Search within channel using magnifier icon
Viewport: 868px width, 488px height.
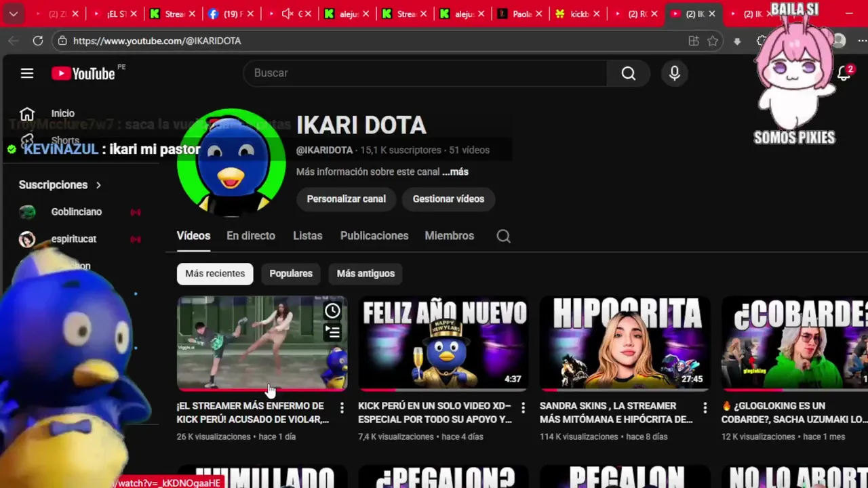coord(503,236)
